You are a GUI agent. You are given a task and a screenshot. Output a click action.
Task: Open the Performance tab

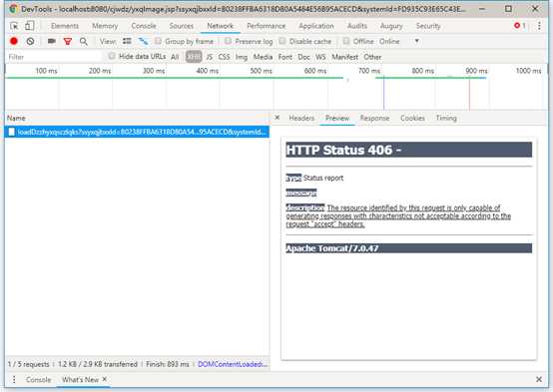click(x=266, y=26)
